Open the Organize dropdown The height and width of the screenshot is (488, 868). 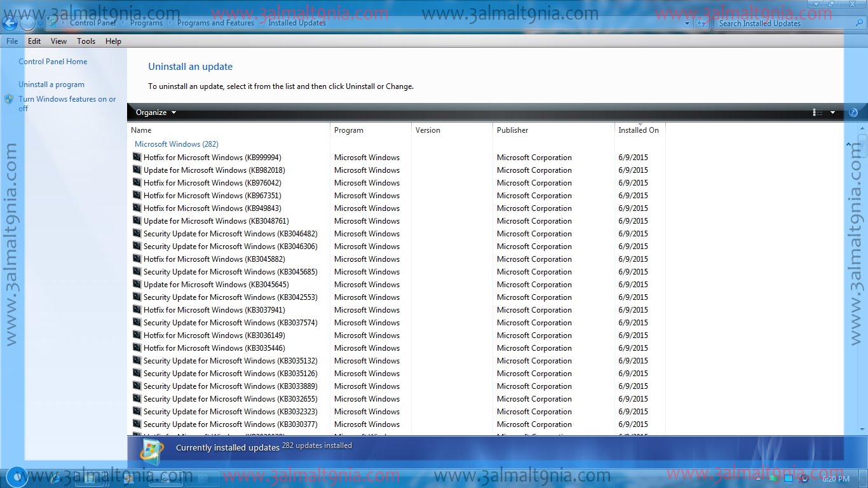[156, 112]
